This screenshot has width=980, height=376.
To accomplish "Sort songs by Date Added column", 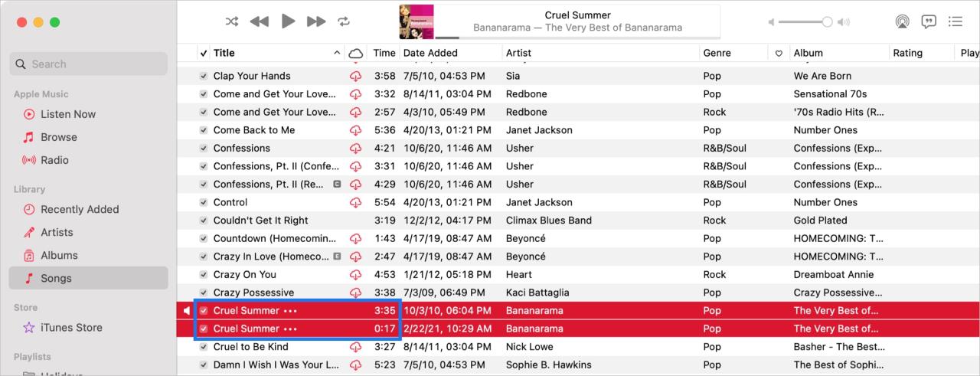I will (x=450, y=53).
